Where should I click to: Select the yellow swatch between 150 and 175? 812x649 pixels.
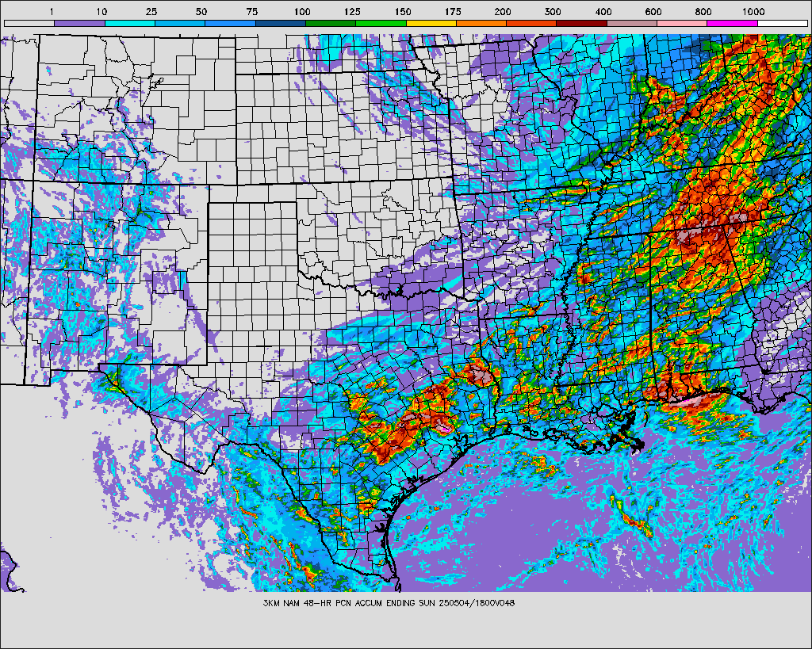coord(431,23)
